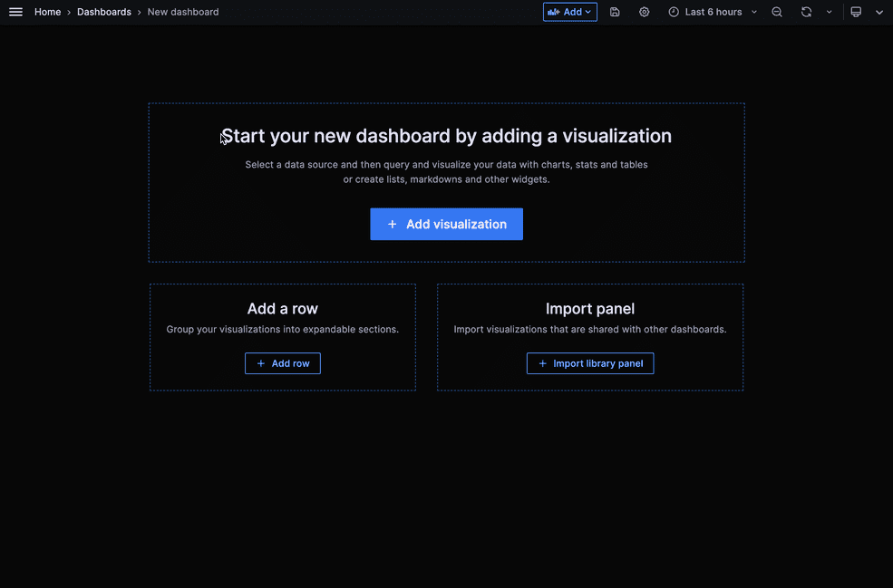Save the dashboard with the disk icon
Image resolution: width=893 pixels, height=588 pixels.
coord(615,12)
